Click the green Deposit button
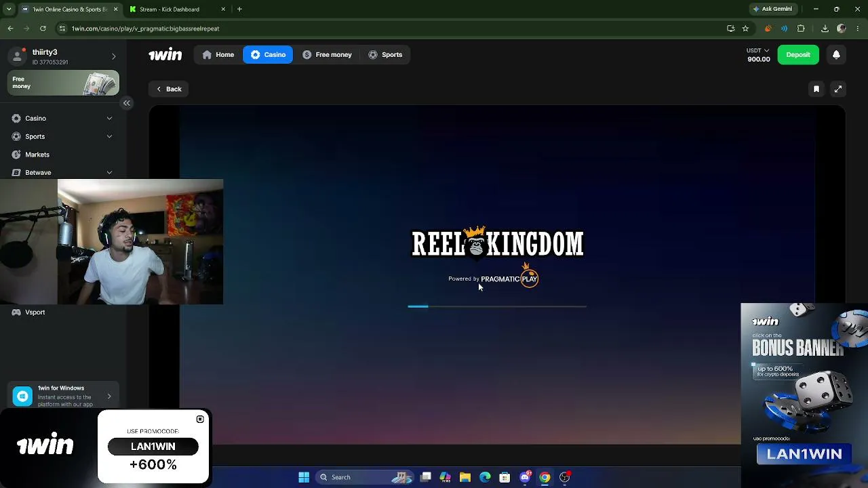This screenshot has height=488, width=868. pos(798,55)
